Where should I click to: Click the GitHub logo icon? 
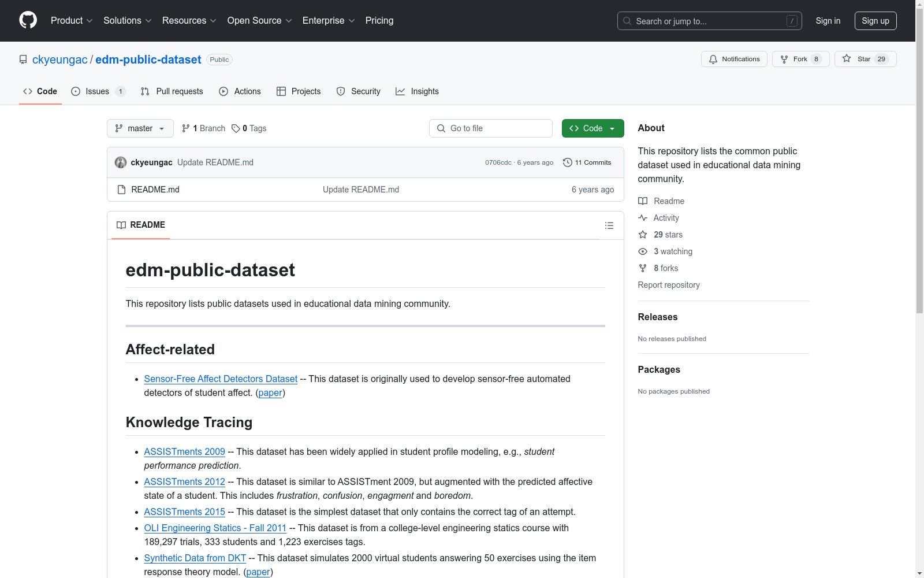[28, 20]
